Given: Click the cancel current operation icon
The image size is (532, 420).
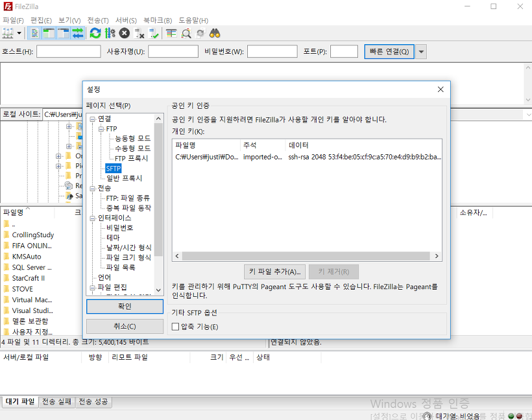Looking at the screenshot, I should point(125,33).
